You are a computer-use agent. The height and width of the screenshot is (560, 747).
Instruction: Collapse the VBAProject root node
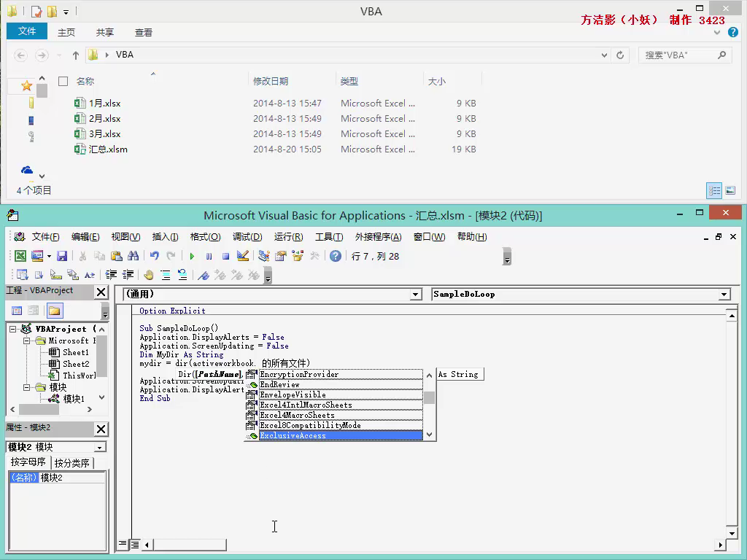[13, 329]
